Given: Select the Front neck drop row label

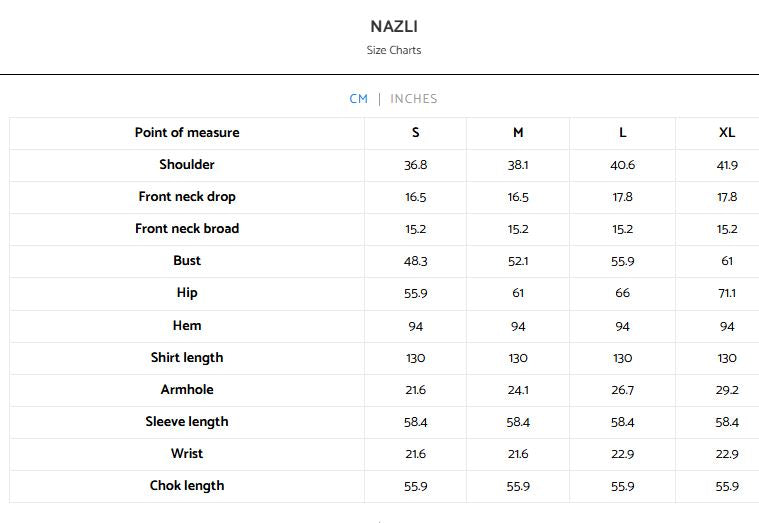Looking at the screenshot, I should [187, 196].
